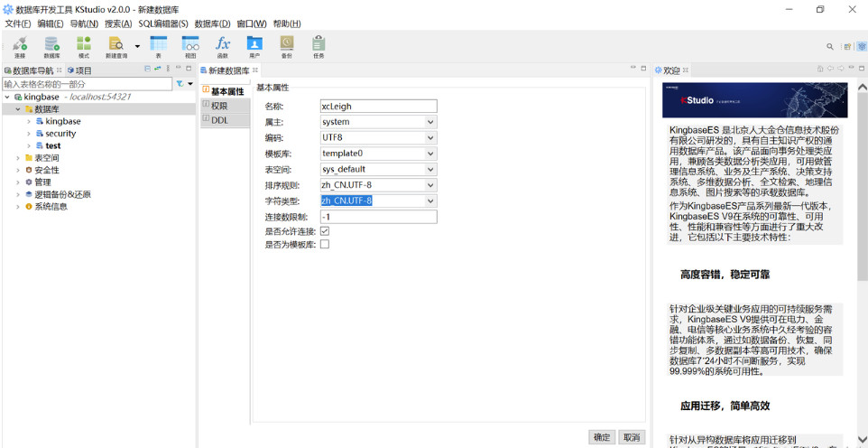Screen dimensions: 868x448
Task: Open the SQL编辑器(S) menu
Action: [x=163, y=23]
